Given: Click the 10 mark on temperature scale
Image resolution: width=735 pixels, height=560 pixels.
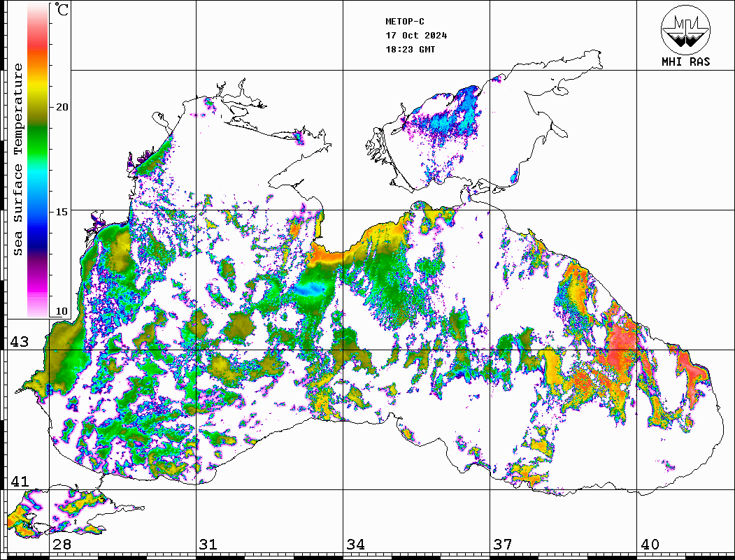Looking at the screenshot, I should click(62, 311).
